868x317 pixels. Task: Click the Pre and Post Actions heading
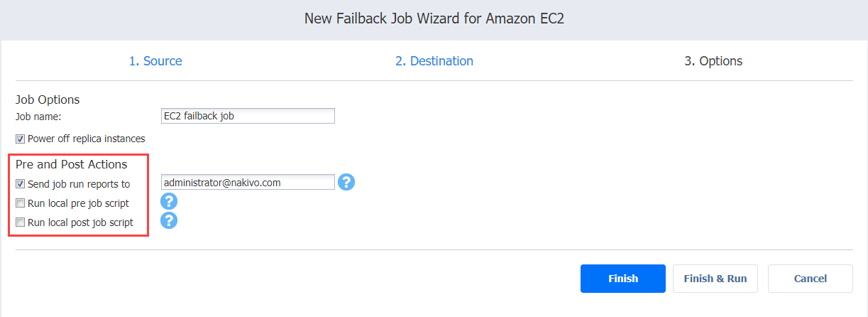click(72, 164)
